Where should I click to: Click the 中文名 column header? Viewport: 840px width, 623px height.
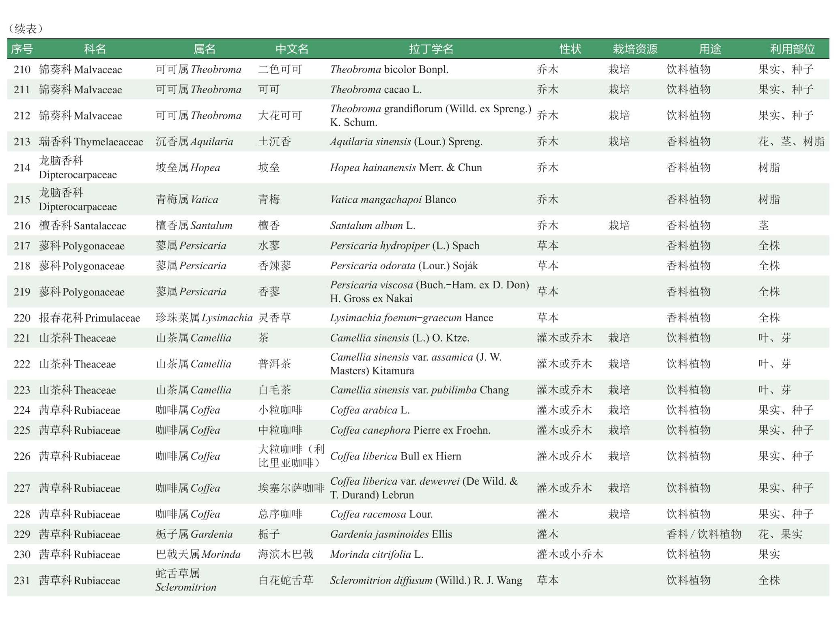(x=292, y=49)
